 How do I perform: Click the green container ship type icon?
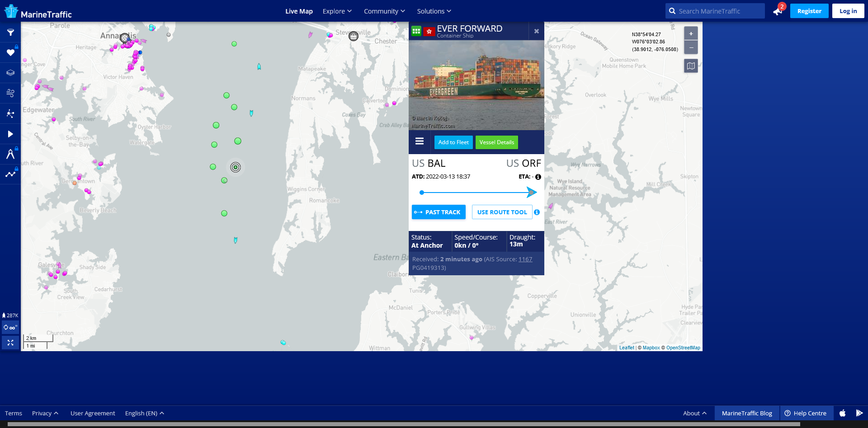tap(416, 31)
